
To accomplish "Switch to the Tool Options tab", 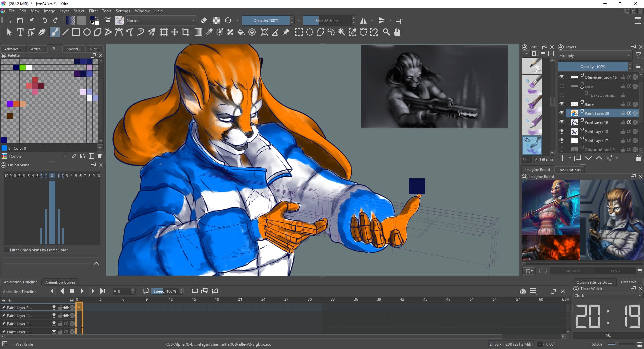I will tap(569, 170).
